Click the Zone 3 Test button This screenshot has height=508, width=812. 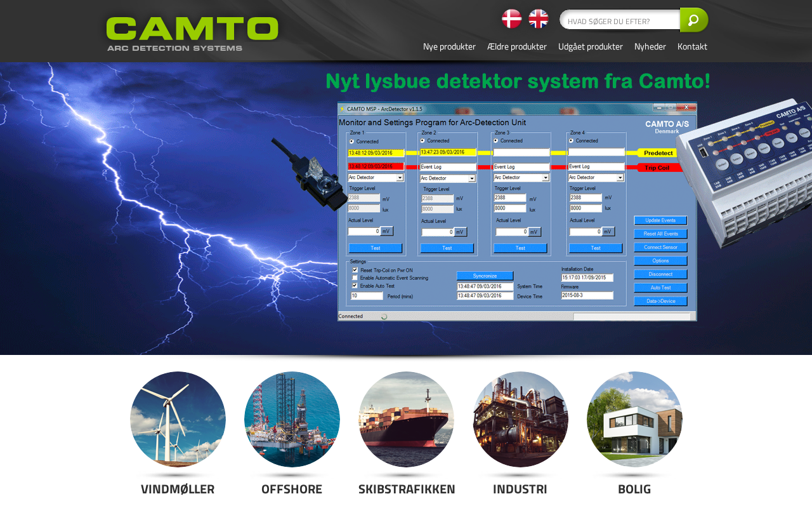tap(520, 248)
